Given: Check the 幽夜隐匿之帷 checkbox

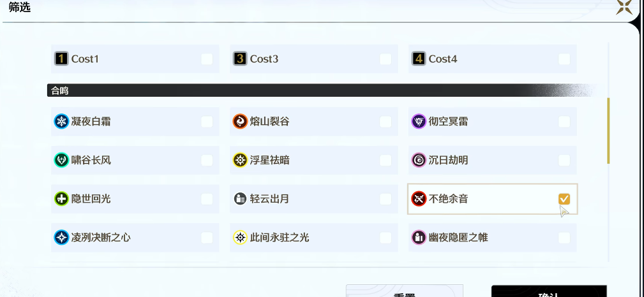Looking at the screenshot, I should [x=564, y=238].
